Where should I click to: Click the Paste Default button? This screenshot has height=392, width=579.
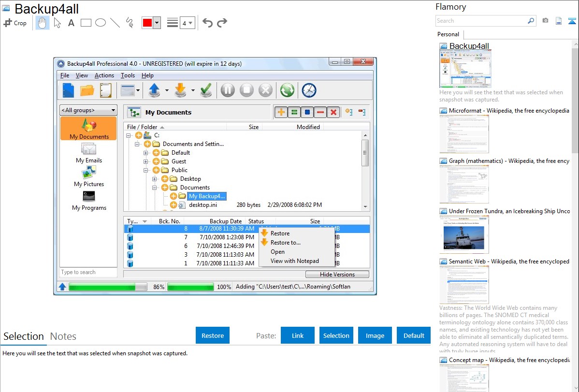414,335
